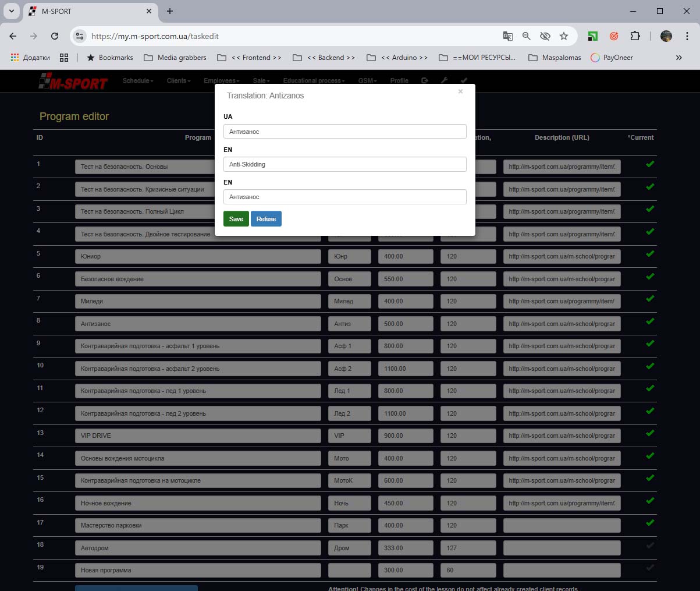Open the browser Extensions puzzle icon

(635, 36)
